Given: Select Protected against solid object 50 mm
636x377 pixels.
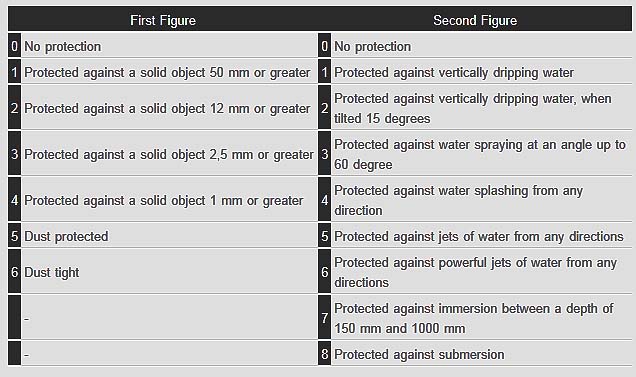Looking at the screenshot, I should tap(167, 73).
